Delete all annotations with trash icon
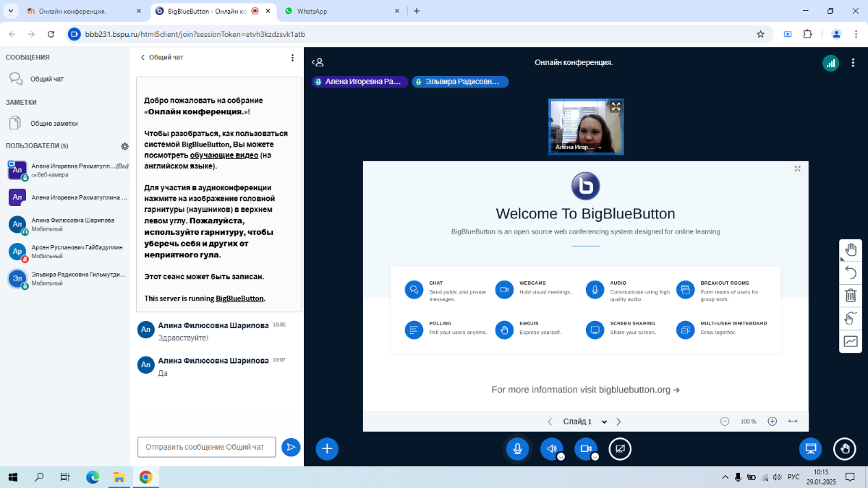The width and height of the screenshot is (868, 488). (x=851, y=295)
